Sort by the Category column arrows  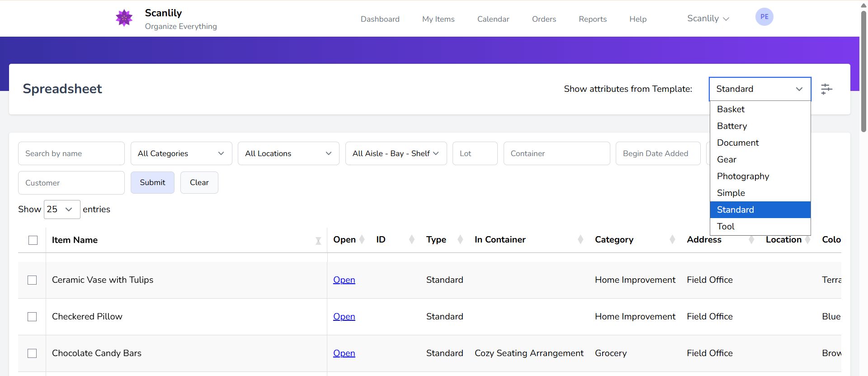(672, 239)
